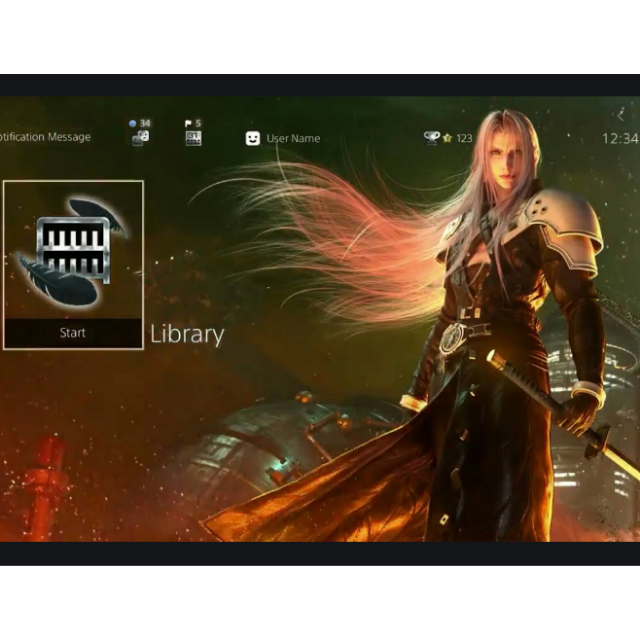Click the 12:34 clock display
Image resolution: width=640 pixels, height=640 pixels.
click(x=620, y=138)
